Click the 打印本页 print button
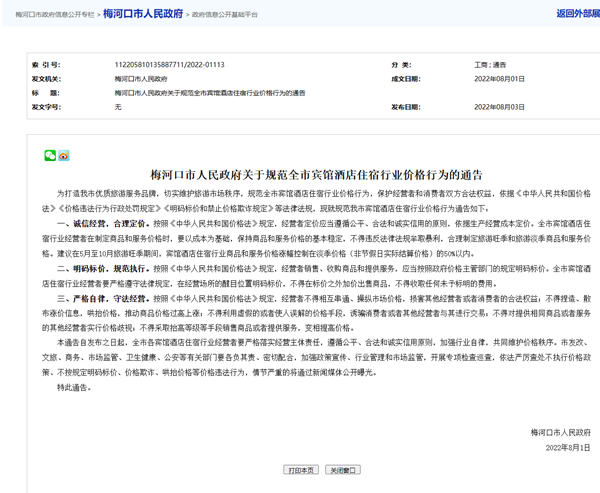600x493 pixels. pos(301,470)
